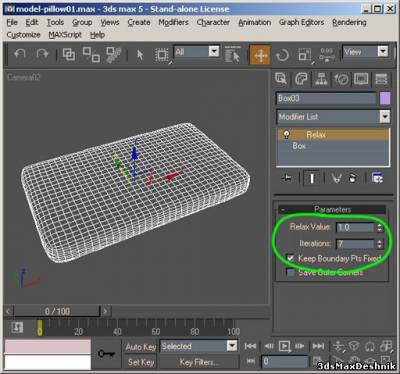Click the Select by Name icon
This screenshot has height=374, width=400.
tap(232, 54)
